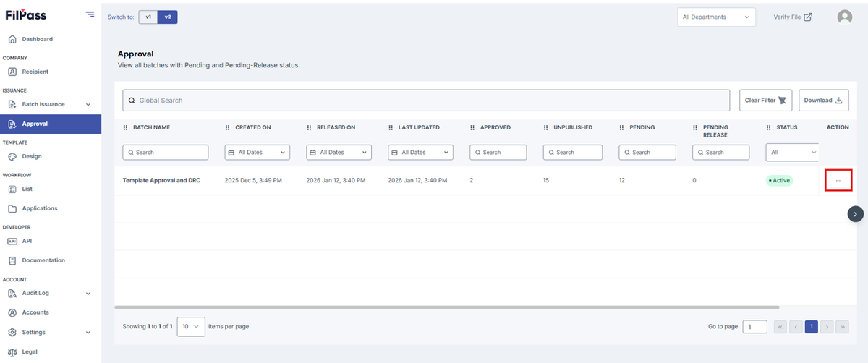Click the Dashboard home icon
Viewport: 868px width, 363px height.
(12, 39)
